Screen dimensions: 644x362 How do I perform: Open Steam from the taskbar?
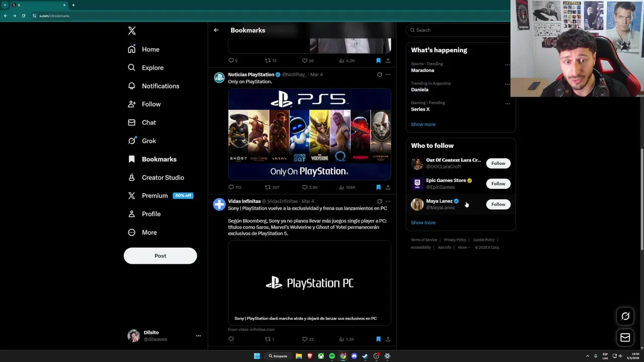pyautogui.click(x=365, y=356)
